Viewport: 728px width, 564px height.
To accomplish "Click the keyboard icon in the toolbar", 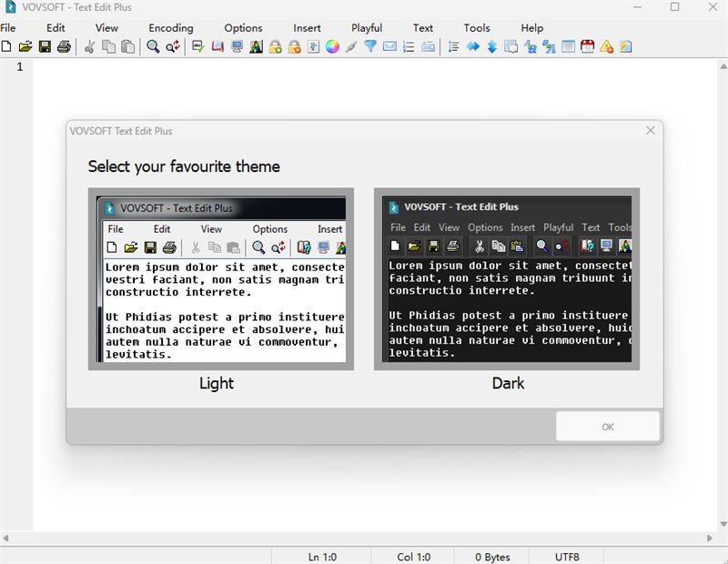I will [428, 46].
